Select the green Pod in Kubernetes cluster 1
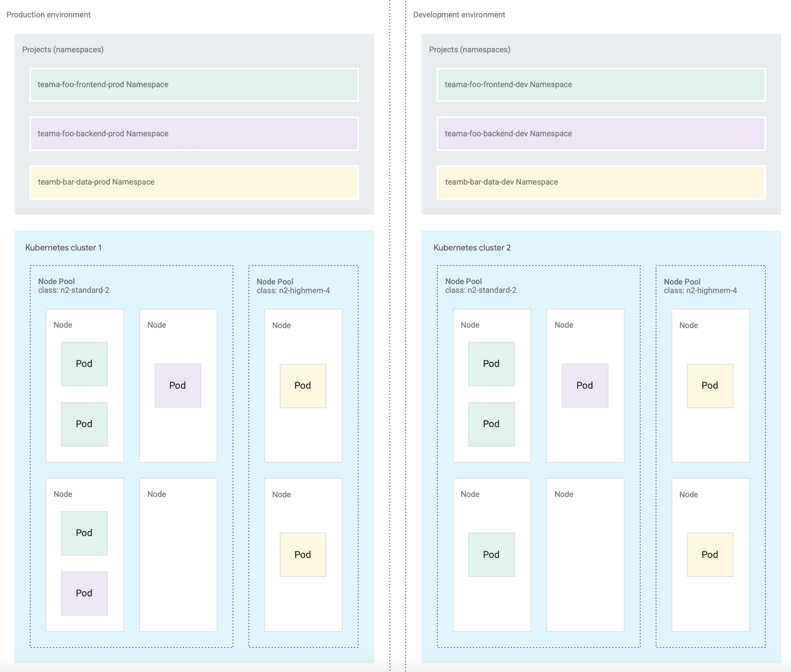Image resolution: width=791 pixels, height=672 pixels. click(84, 363)
